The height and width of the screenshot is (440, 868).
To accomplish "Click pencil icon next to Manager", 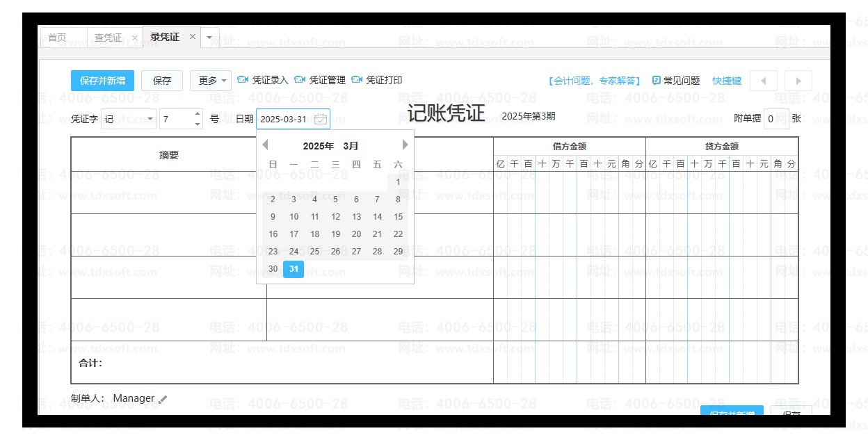I will click(x=163, y=400).
